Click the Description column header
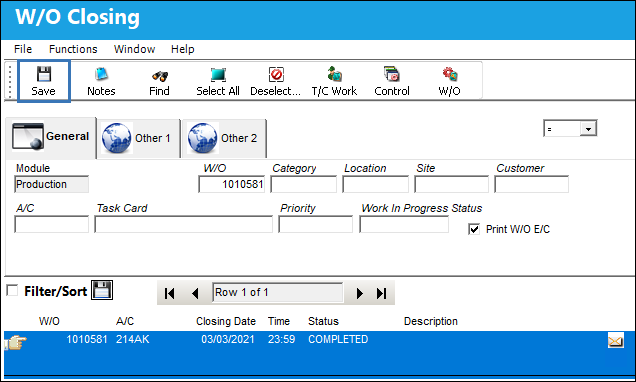Image resolution: width=636 pixels, height=382 pixels. pos(431,321)
